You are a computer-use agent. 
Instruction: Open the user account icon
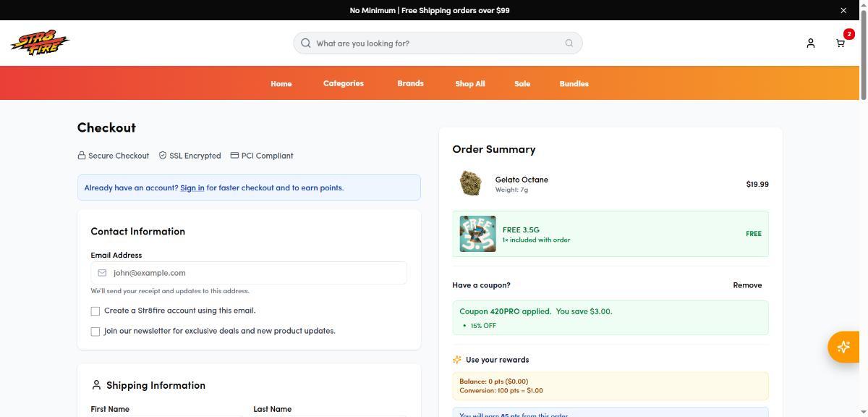point(810,43)
